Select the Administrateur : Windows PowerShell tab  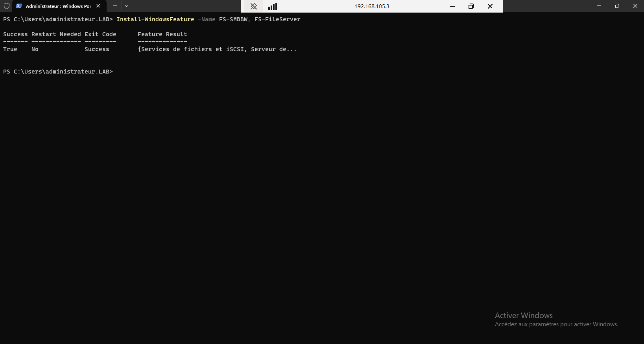pos(58,6)
